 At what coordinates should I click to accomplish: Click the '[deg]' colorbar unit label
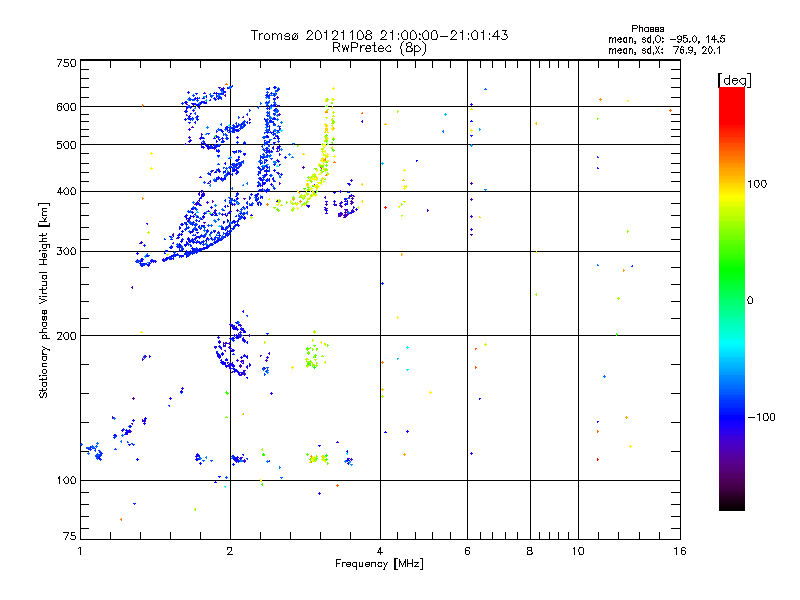(734, 80)
